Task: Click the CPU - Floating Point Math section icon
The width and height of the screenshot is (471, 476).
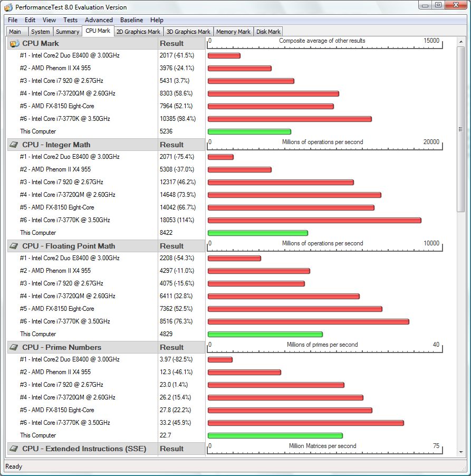Action: 14,246
